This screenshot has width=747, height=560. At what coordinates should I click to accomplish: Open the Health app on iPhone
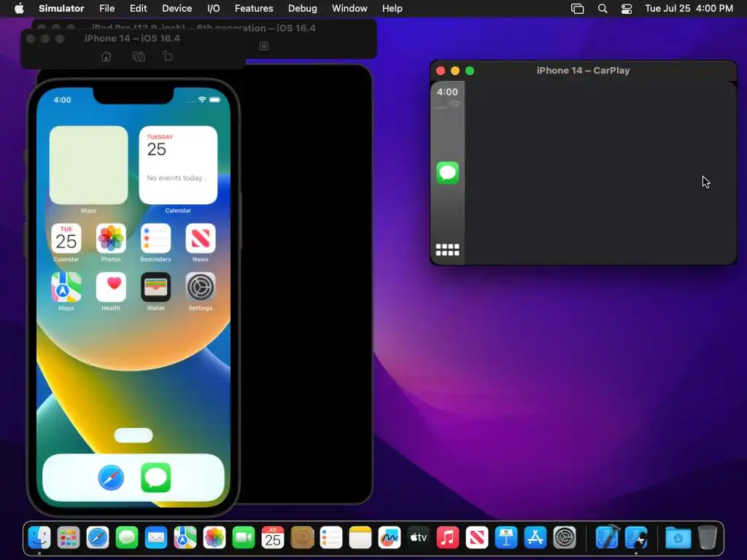[x=111, y=287]
